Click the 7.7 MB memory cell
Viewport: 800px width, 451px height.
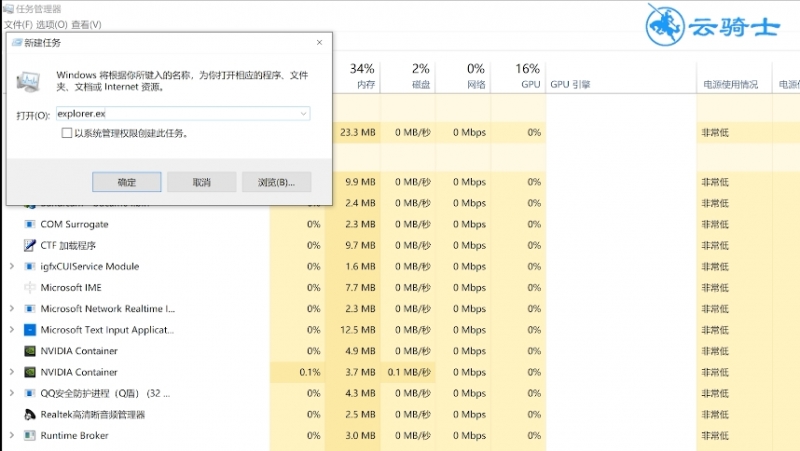(353, 288)
